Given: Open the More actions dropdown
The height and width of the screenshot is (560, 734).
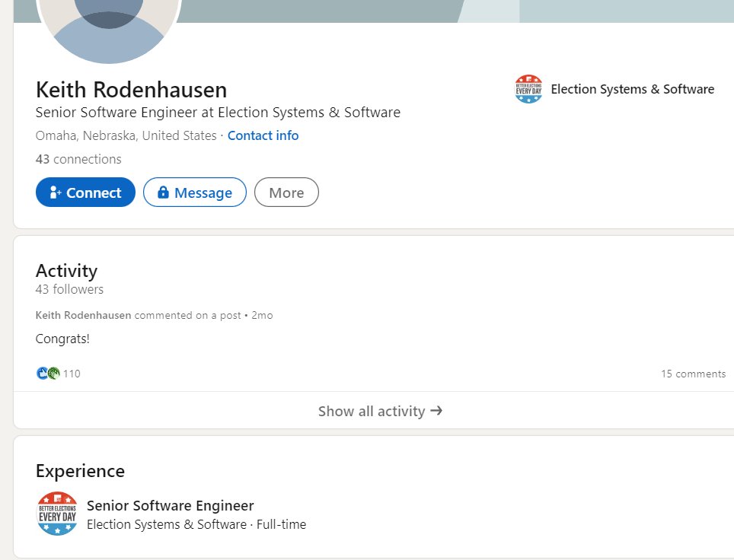Looking at the screenshot, I should coord(286,192).
